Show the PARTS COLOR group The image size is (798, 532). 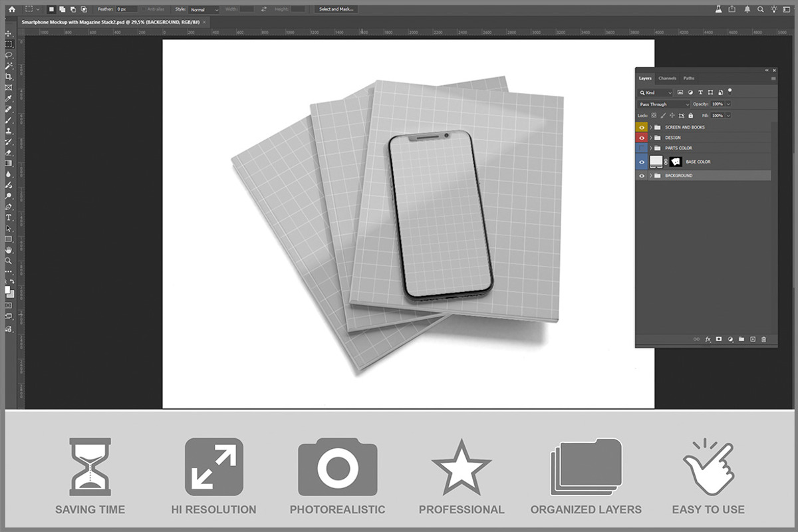642,148
